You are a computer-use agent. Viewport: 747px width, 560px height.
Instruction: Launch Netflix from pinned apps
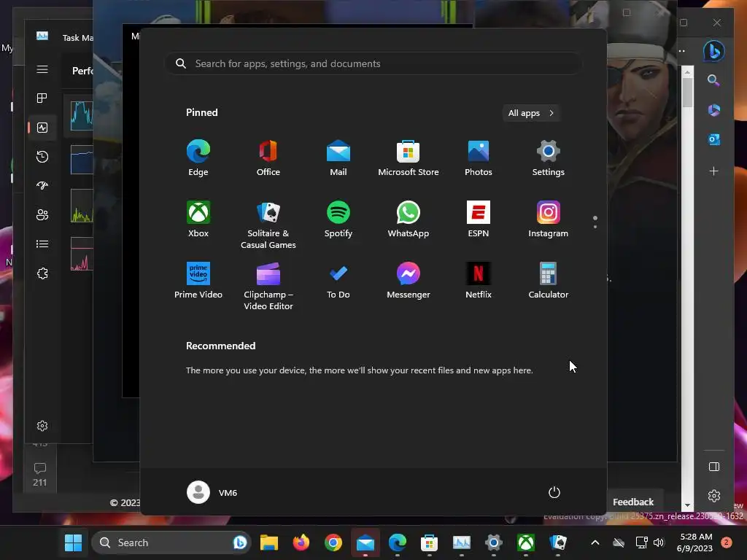coord(479,281)
